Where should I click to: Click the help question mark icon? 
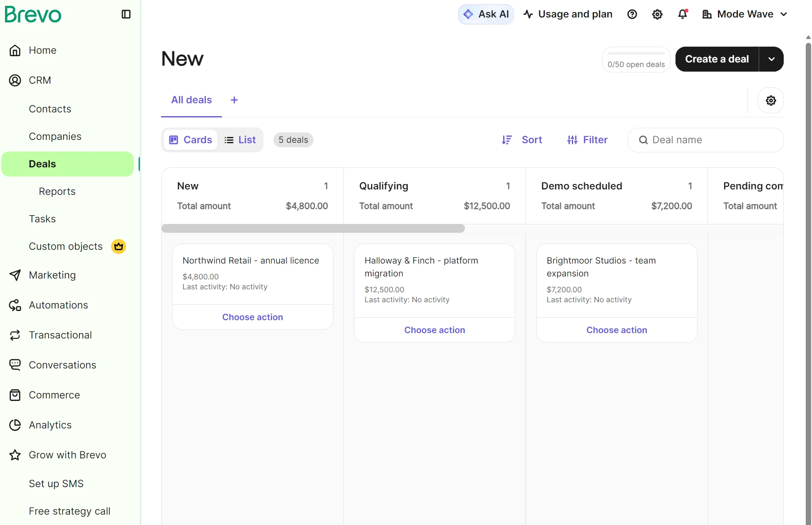[632, 14]
